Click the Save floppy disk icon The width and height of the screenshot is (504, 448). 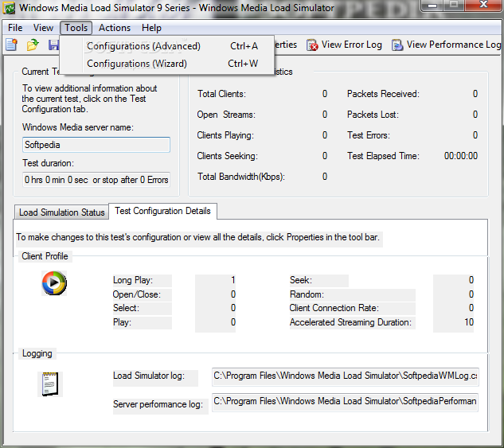tap(53, 45)
